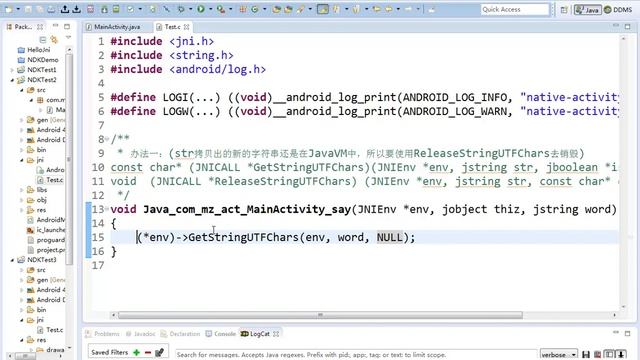Screen dimensions: 640x360
Task: Click the Link with Editor icon in Package Explorer
Action: pos(54,40)
